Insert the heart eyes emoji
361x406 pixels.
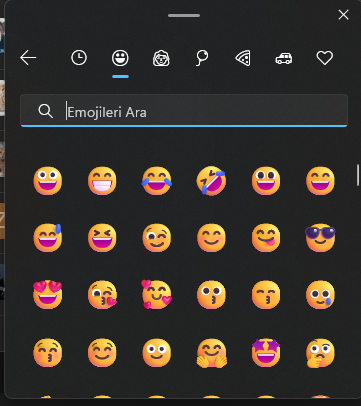click(x=48, y=294)
